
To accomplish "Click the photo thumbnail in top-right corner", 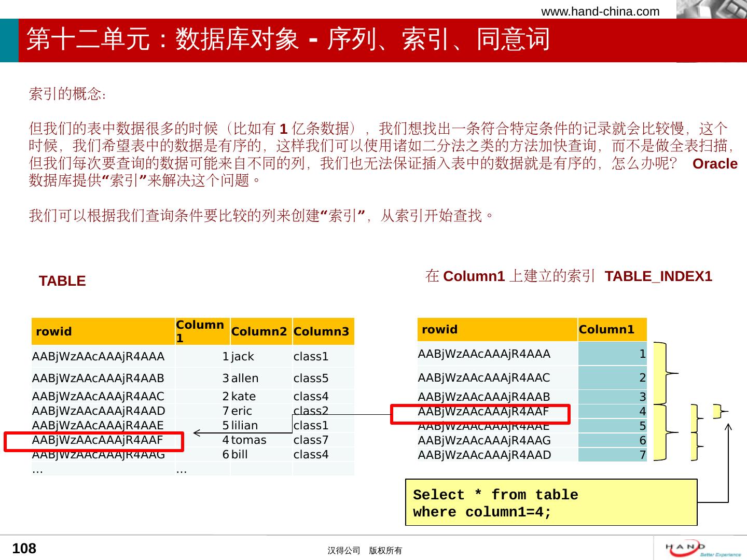I will (x=711, y=9).
